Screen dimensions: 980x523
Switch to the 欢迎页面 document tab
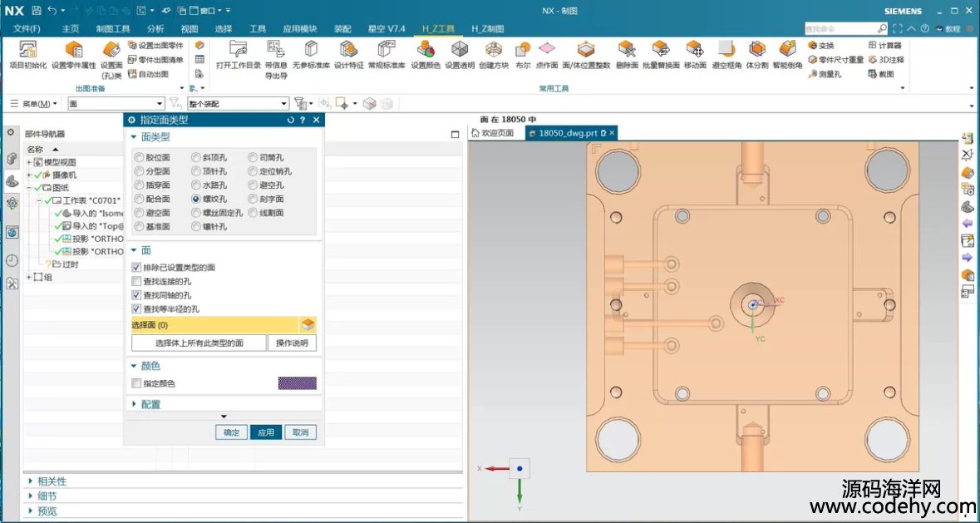pos(493,133)
